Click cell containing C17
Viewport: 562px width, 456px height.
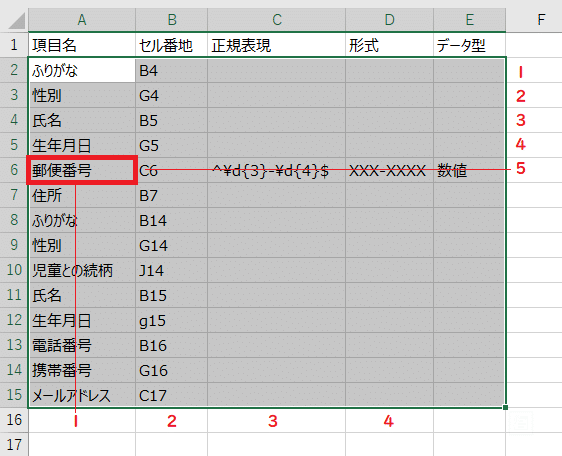click(172, 395)
